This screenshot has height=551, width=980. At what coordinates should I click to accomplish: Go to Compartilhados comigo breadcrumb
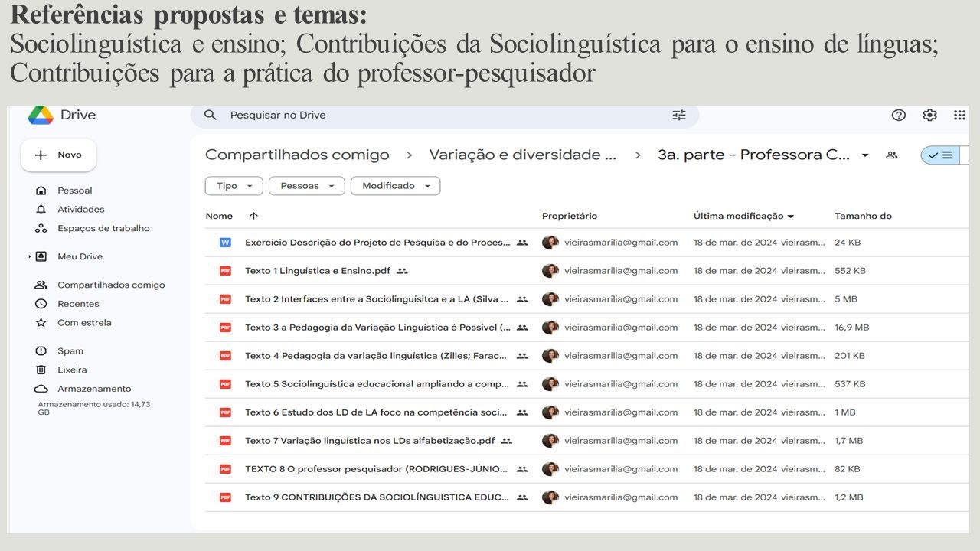coord(297,155)
